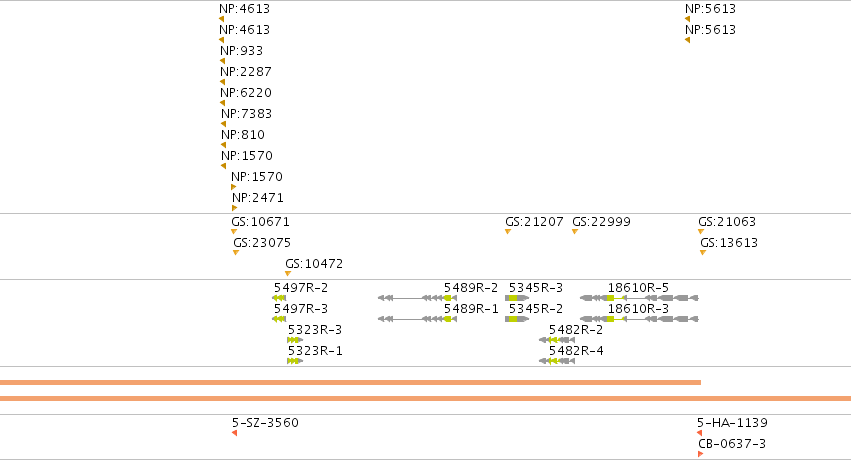This screenshot has width=851, height=460.
Task: Select the NP:2287 label
Action: coord(246,72)
